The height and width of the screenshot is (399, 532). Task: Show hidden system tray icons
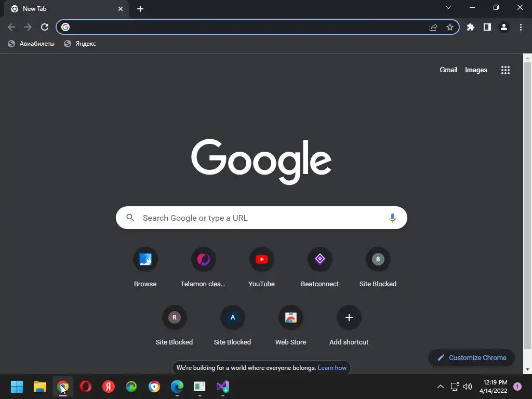441,387
